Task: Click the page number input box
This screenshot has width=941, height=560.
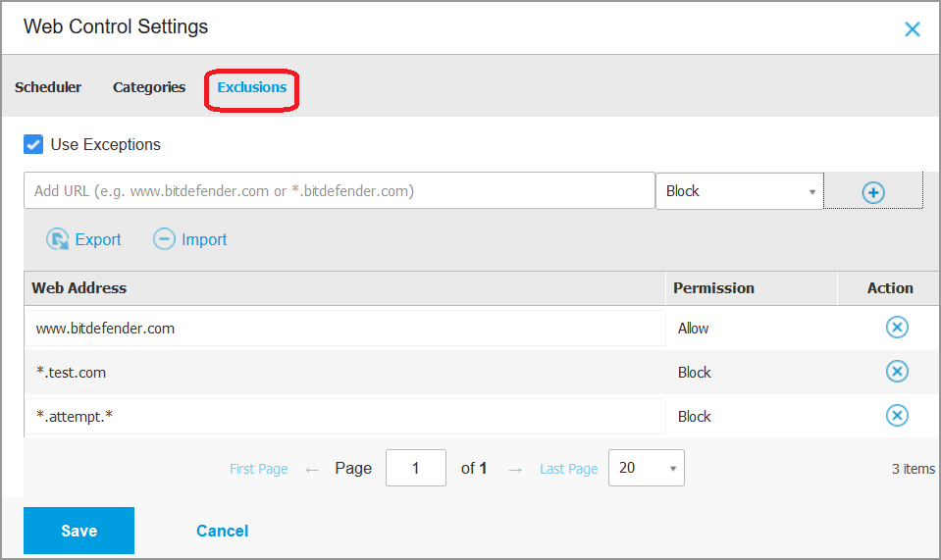Action: click(416, 468)
